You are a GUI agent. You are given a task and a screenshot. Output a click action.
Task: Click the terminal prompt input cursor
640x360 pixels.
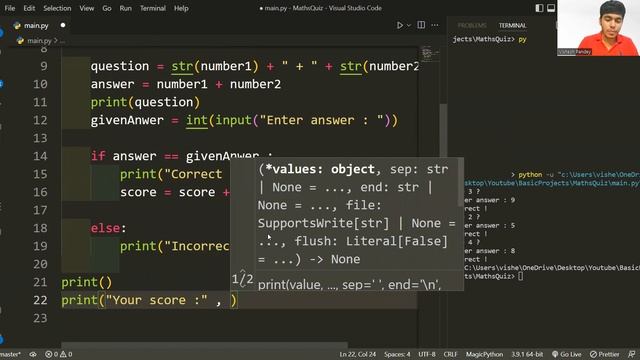(520, 276)
